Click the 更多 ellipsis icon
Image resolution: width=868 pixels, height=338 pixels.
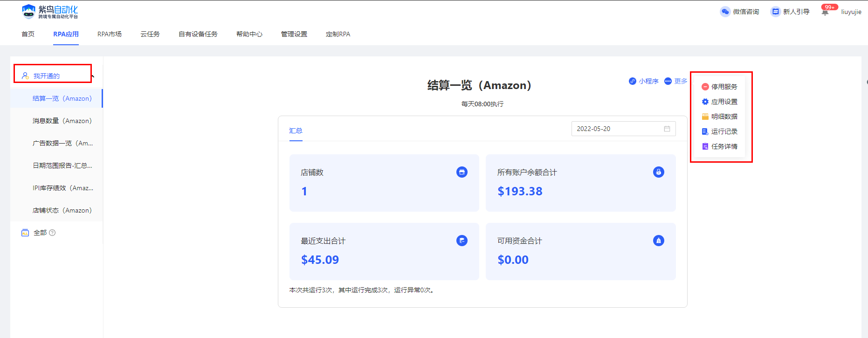coord(668,81)
